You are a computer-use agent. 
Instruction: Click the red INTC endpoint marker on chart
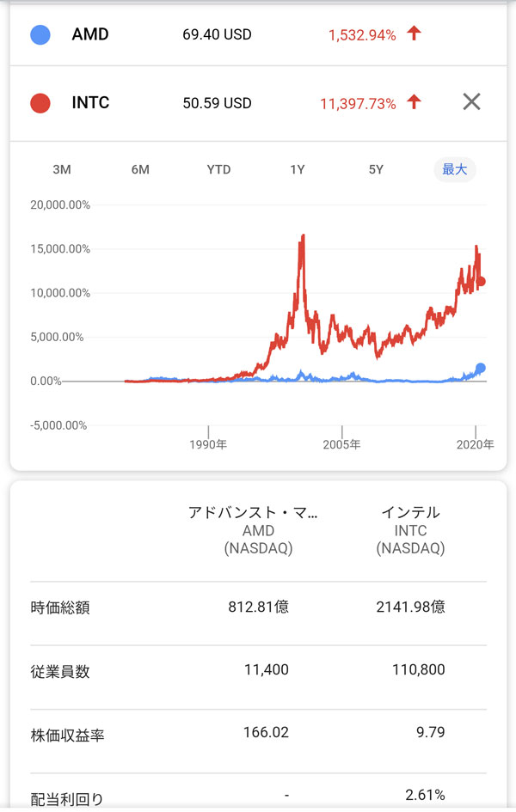[482, 281]
